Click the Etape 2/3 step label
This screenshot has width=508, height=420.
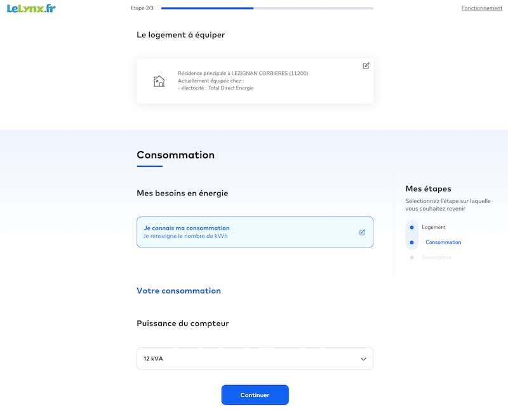(142, 8)
